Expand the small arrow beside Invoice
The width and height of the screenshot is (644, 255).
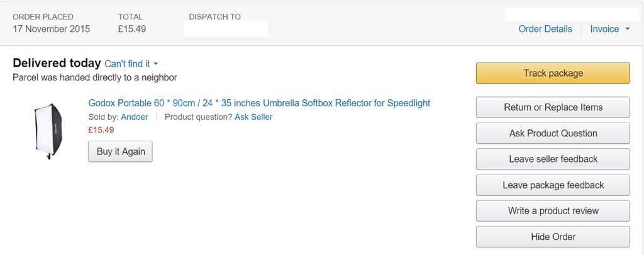627,29
